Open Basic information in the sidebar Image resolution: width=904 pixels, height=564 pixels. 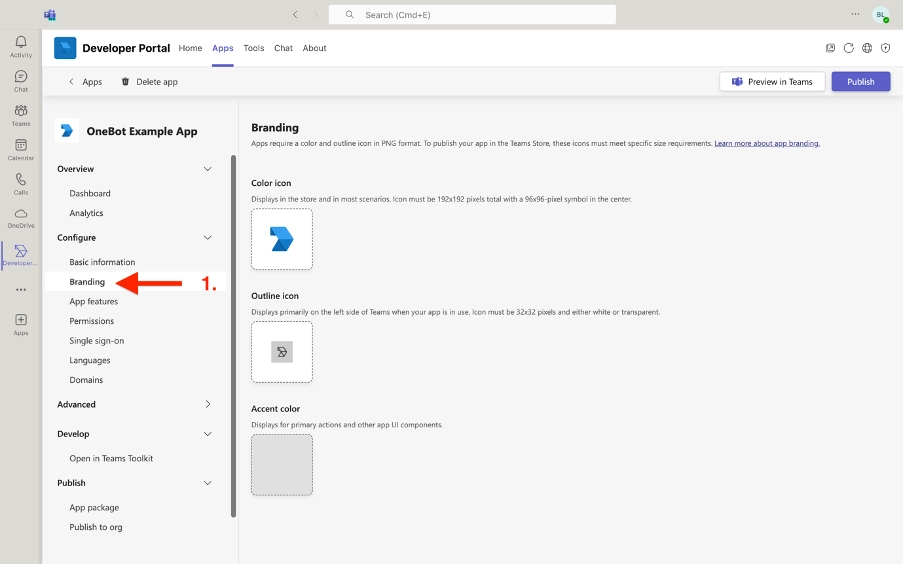click(102, 262)
